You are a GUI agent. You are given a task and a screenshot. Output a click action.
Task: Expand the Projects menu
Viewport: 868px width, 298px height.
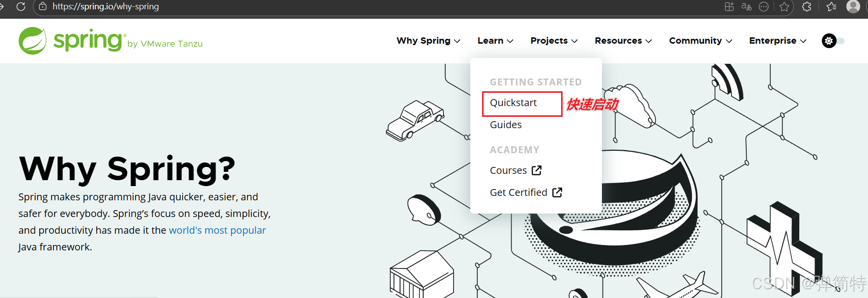point(554,41)
